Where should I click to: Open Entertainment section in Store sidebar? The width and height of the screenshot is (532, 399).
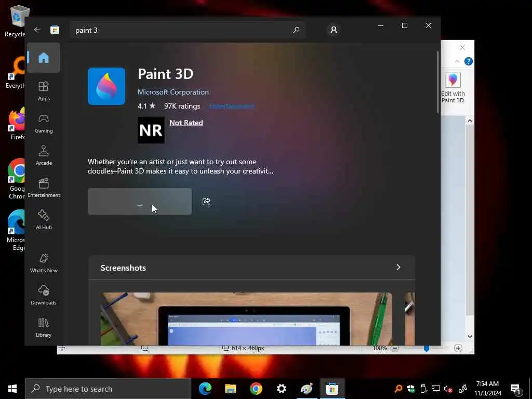(44, 188)
